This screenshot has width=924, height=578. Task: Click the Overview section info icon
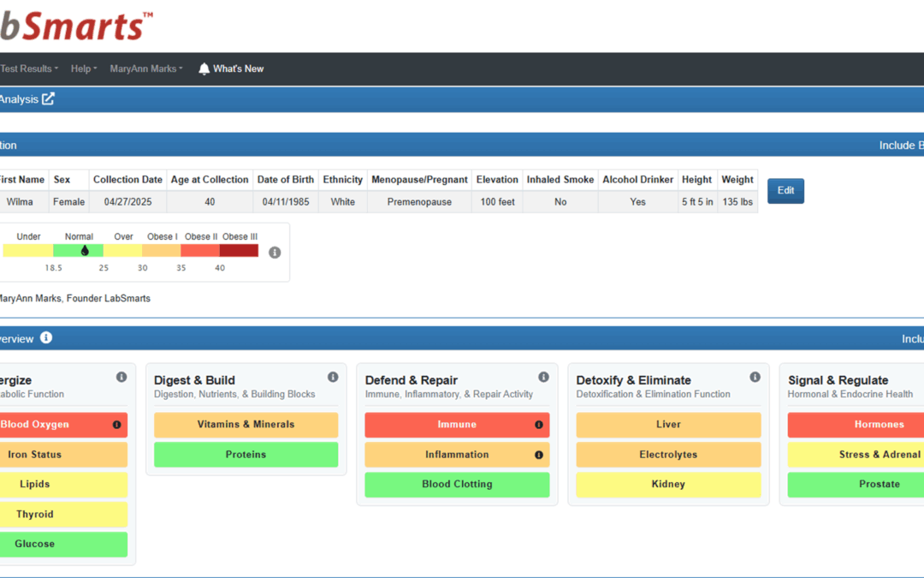pos(46,338)
